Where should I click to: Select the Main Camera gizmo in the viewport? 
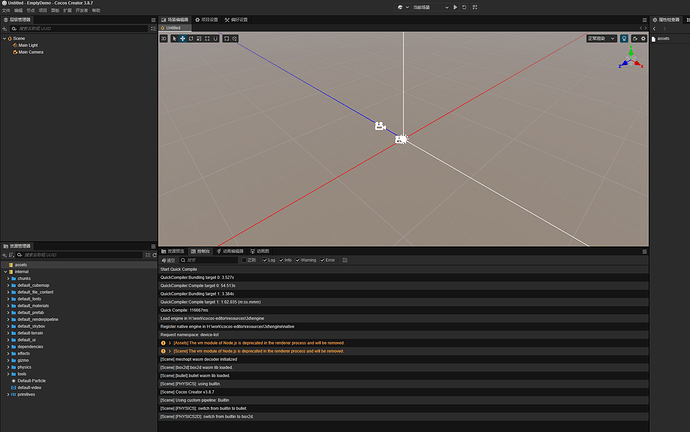(x=380, y=126)
